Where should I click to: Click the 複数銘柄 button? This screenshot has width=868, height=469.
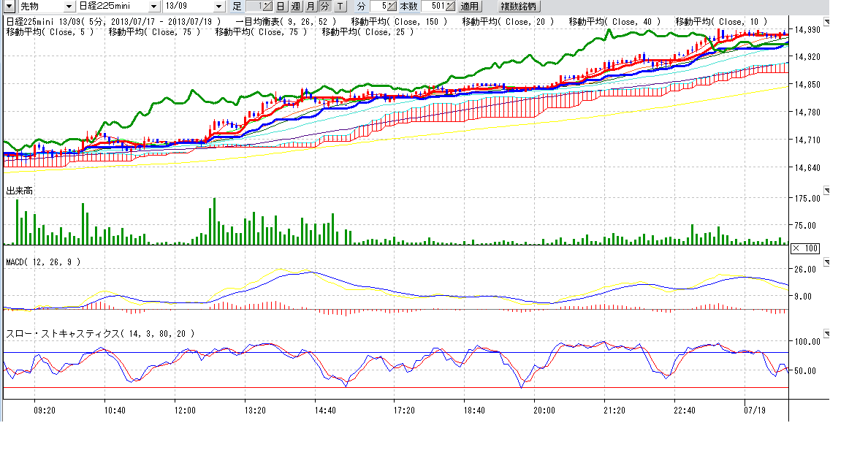pyautogui.click(x=518, y=6)
